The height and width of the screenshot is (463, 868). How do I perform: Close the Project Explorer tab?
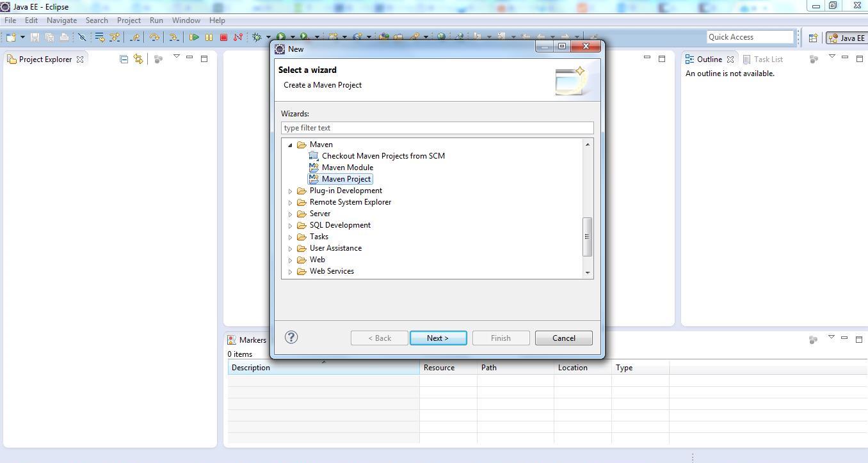point(80,59)
